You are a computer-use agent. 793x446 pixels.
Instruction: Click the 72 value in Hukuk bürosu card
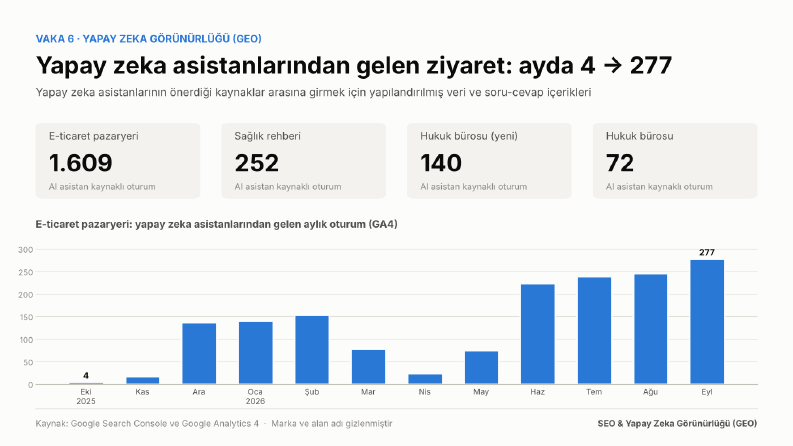[x=620, y=163]
